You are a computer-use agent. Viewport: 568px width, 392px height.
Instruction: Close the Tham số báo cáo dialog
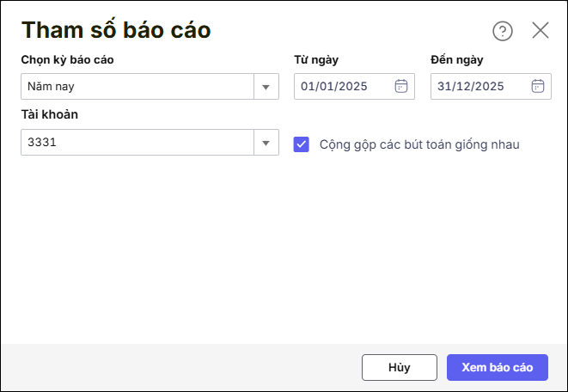(x=541, y=31)
